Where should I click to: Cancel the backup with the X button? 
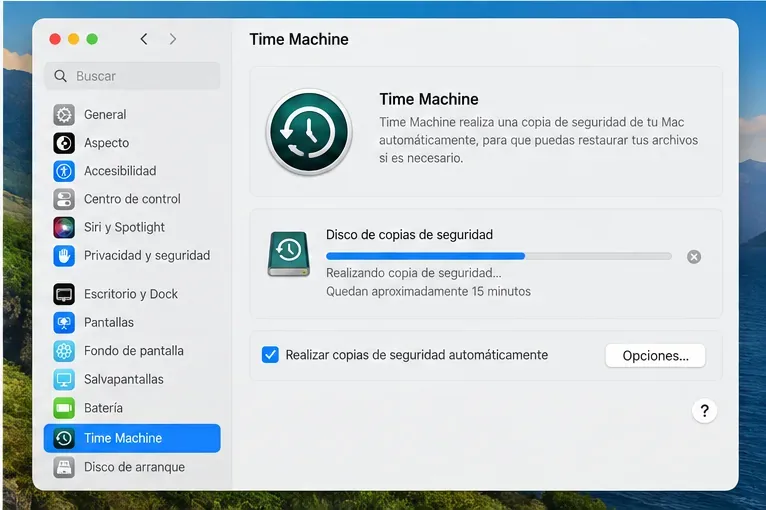click(x=694, y=256)
